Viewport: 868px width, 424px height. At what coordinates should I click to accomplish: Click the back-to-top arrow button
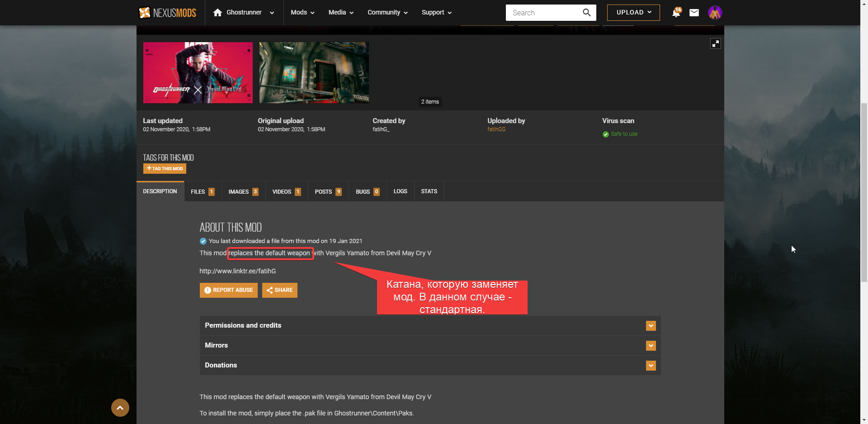(x=120, y=408)
